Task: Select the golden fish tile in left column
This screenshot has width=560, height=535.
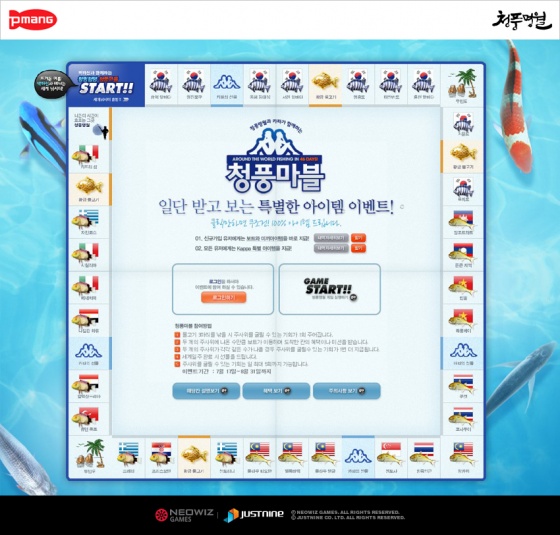Action: 89,189
